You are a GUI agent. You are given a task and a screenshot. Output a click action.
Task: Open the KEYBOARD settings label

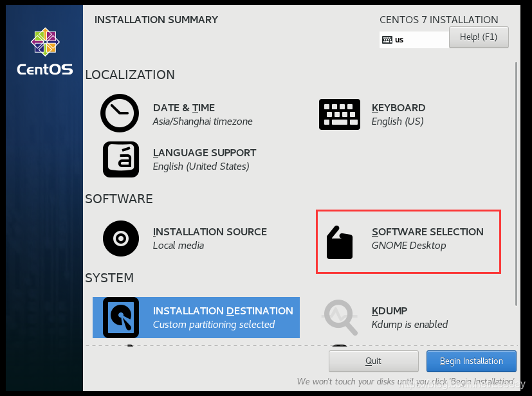pos(398,108)
